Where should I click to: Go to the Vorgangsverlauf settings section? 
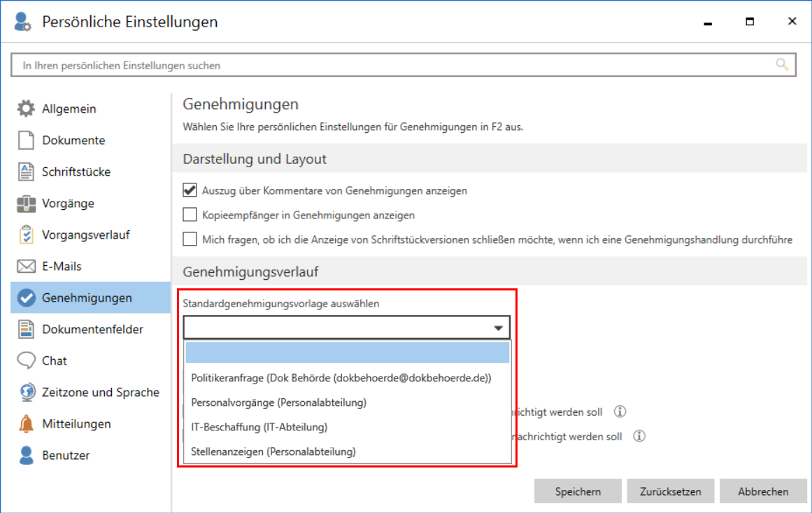tap(91, 234)
